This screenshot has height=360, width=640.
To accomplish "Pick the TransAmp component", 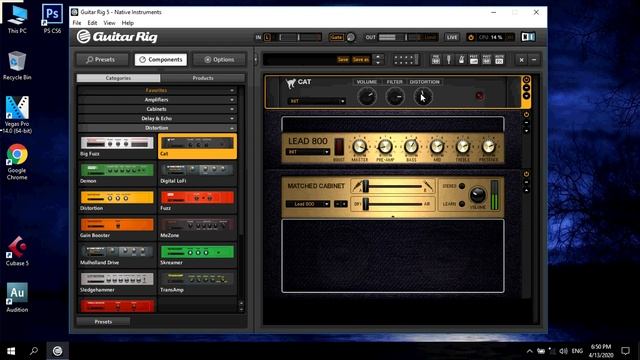I will pyautogui.click(x=197, y=283).
